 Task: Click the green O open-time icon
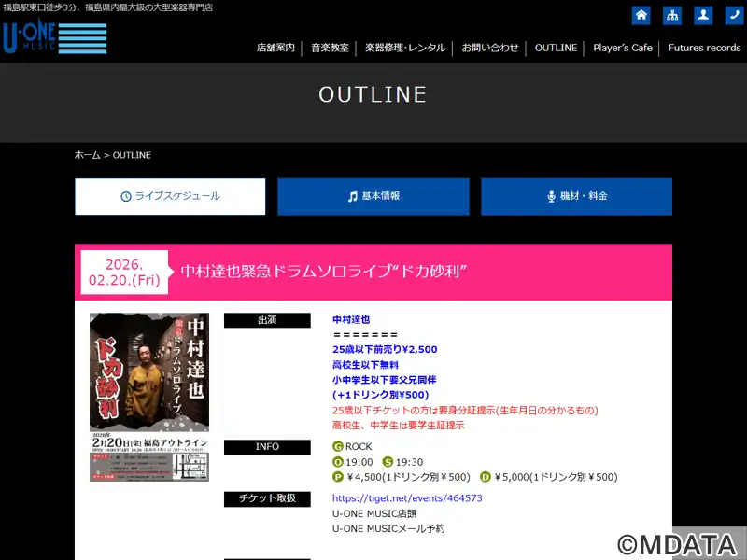(x=338, y=462)
